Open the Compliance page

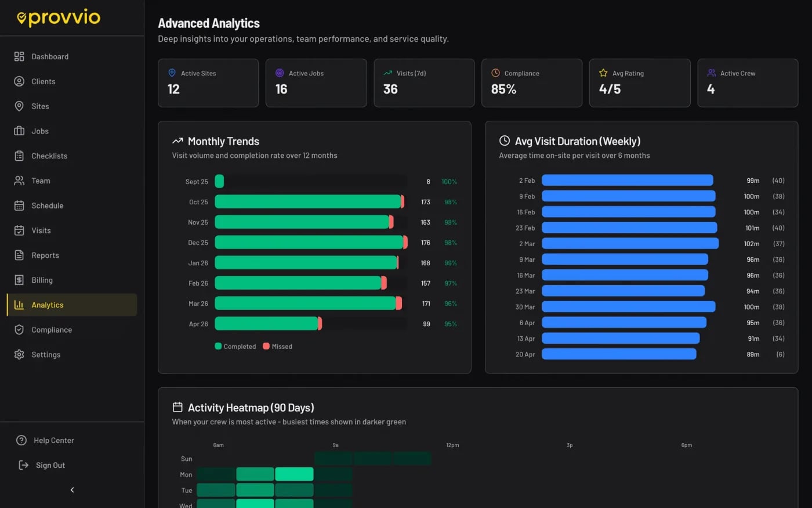pos(72,330)
